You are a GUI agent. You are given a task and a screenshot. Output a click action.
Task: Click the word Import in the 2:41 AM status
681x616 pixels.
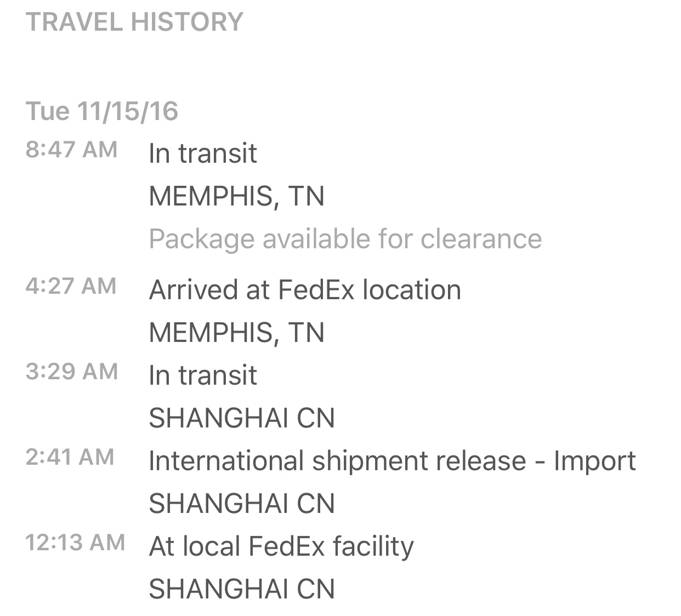594,461
